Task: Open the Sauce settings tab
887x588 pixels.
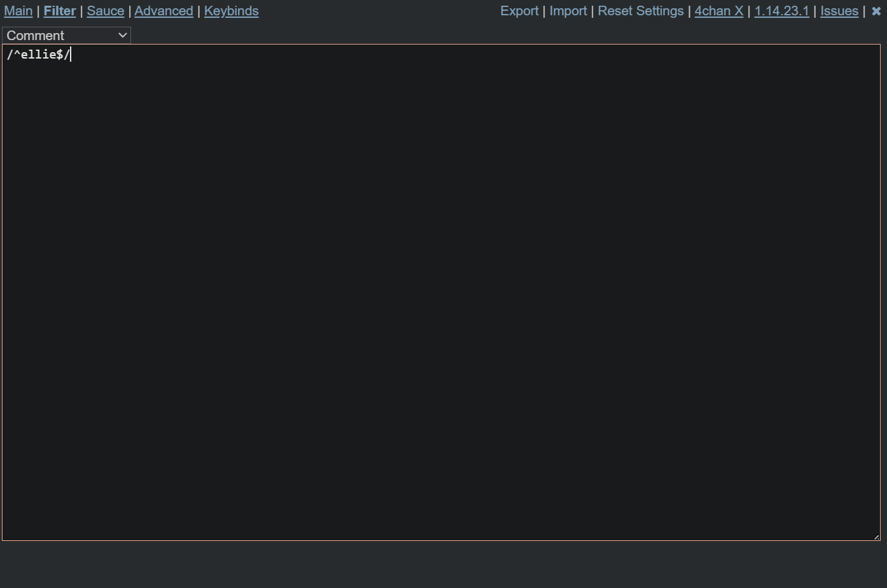Action: pos(106,11)
